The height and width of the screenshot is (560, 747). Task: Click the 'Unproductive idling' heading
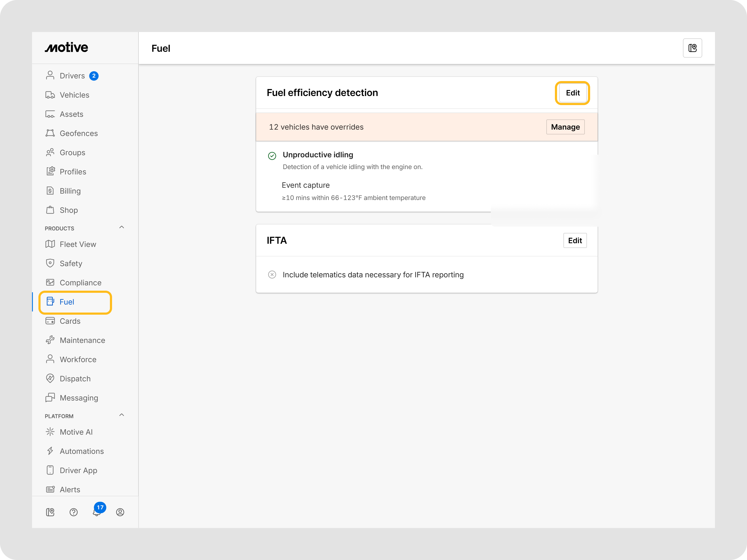pos(318,155)
